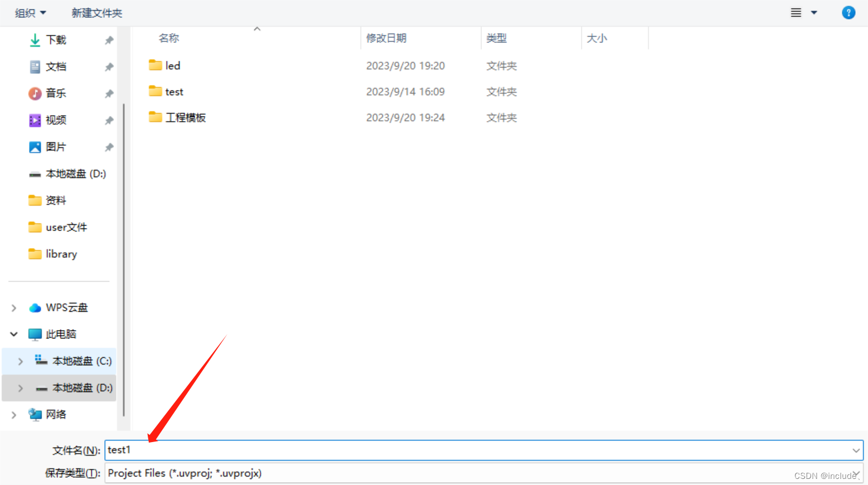Screen dimensions: 868x485
Task: Collapse 此电脑 tree node
Action: tap(14, 334)
